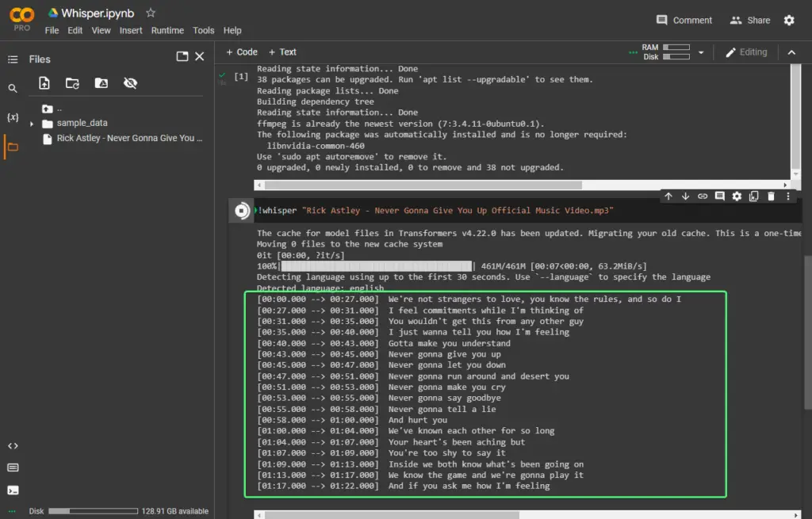
Task: Select the Files folder sidebar icon
Action: (x=13, y=147)
